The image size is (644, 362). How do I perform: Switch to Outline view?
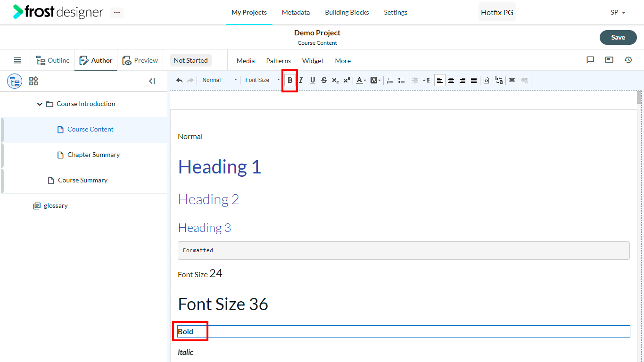(53, 60)
